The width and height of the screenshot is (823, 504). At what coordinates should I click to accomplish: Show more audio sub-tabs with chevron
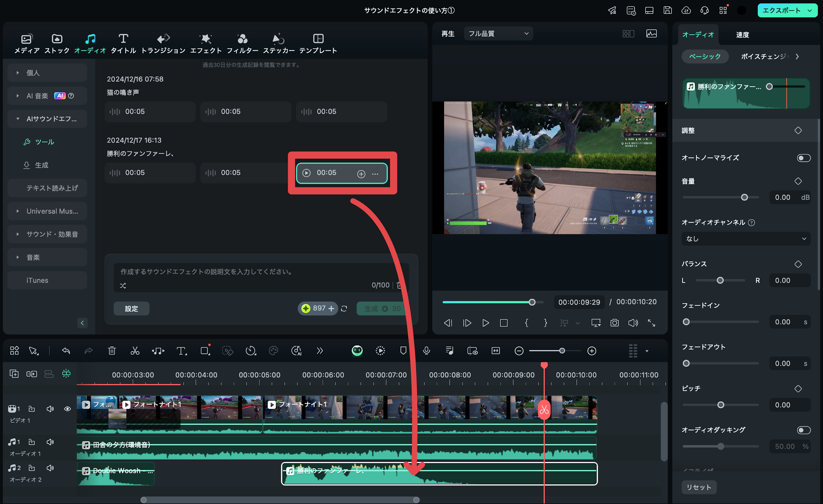click(x=797, y=56)
